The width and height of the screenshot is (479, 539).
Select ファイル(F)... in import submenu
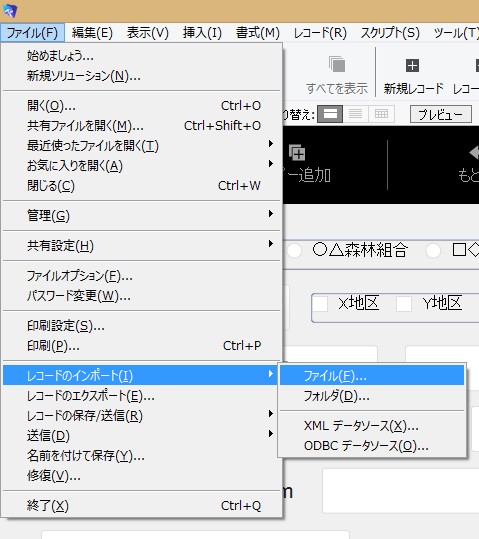click(372, 375)
